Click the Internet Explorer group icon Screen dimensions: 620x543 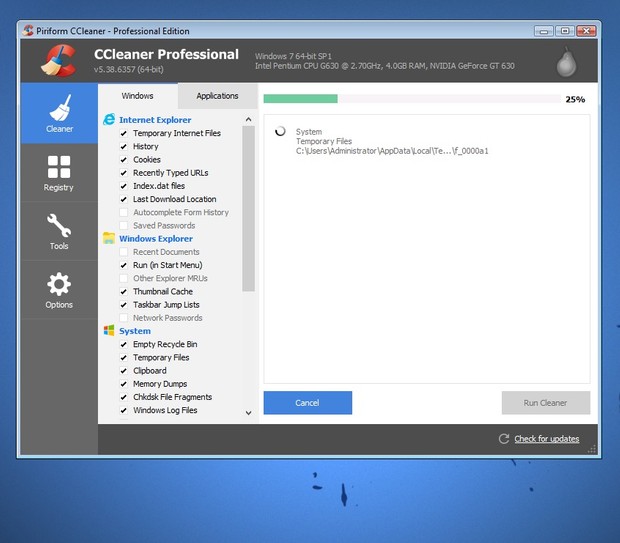coord(109,119)
